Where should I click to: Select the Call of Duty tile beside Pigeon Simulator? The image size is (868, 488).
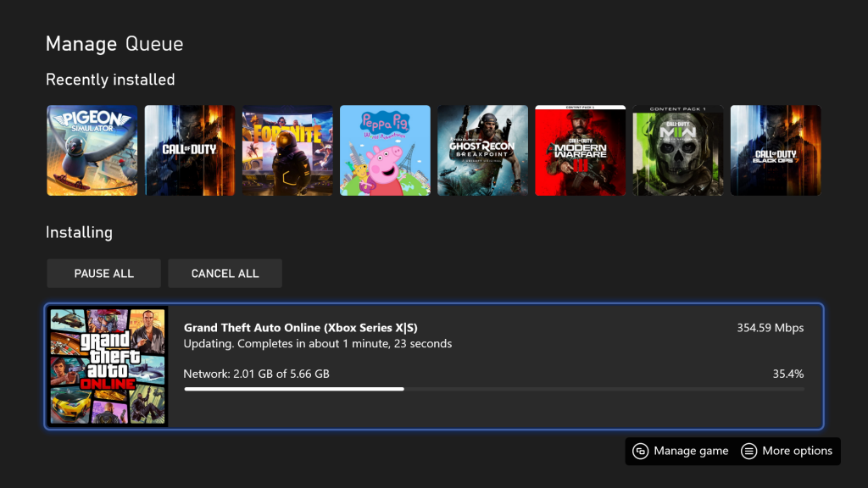pyautogui.click(x=189, y=150)
